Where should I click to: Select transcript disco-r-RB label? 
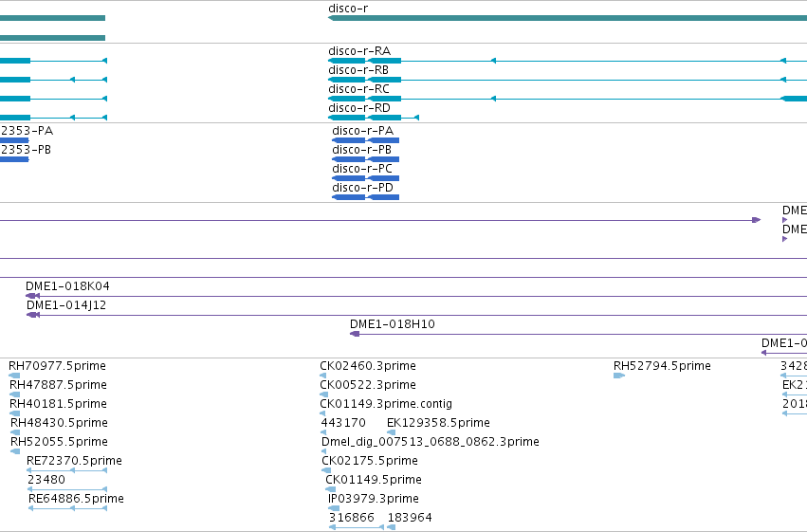click(358, 70)
